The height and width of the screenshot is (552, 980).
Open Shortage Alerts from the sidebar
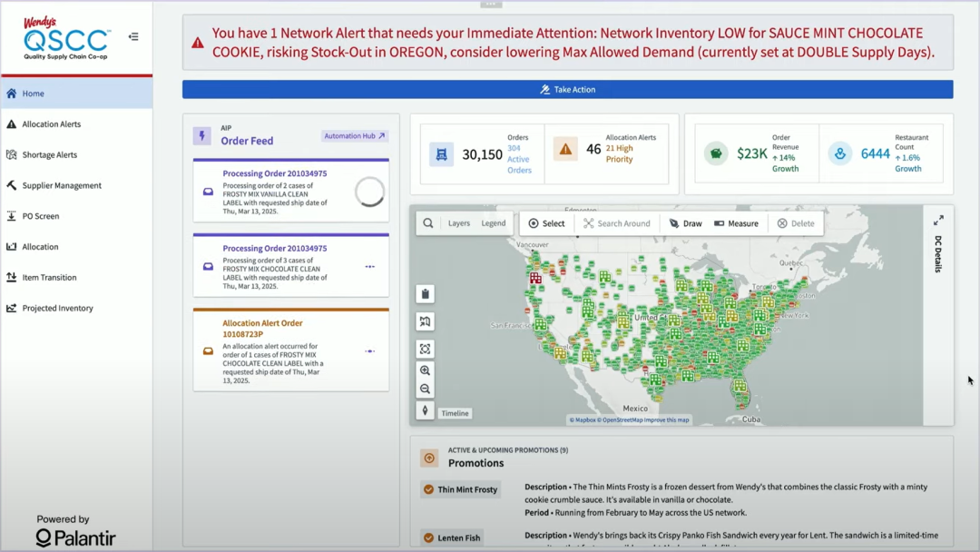(x=77, y=154)
